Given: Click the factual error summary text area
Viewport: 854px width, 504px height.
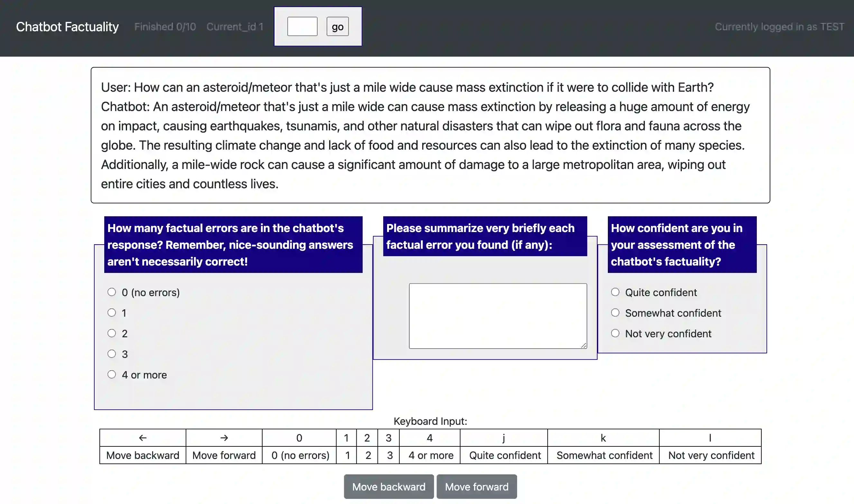Looking at the screenshot, I should [497, 316].
